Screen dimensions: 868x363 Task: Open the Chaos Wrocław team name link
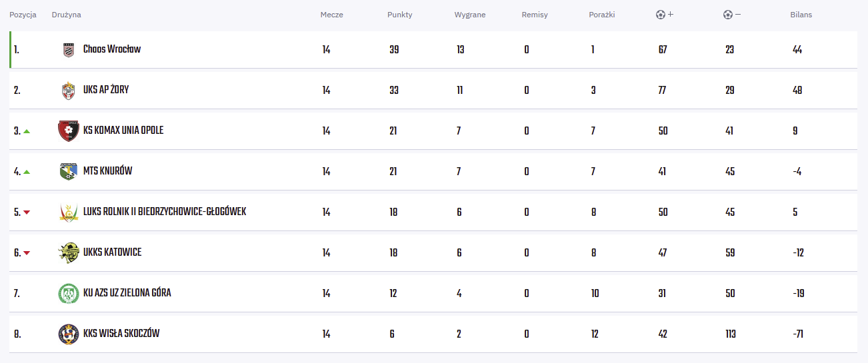[112, 49]
